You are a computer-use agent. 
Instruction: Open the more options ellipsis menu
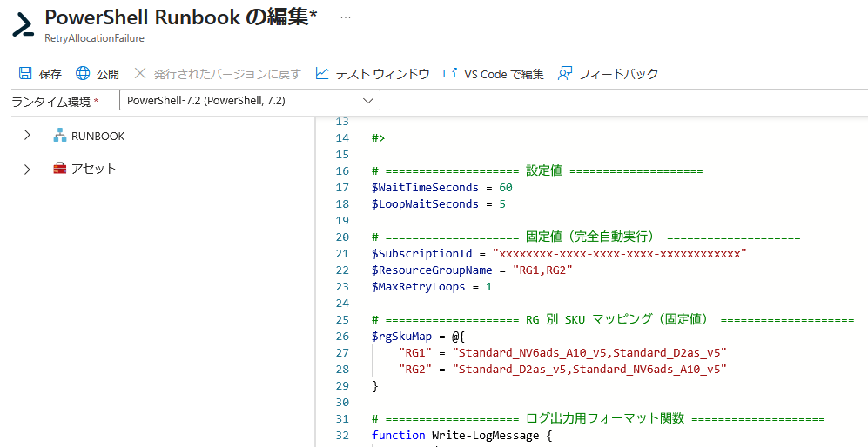coord(346,17)
